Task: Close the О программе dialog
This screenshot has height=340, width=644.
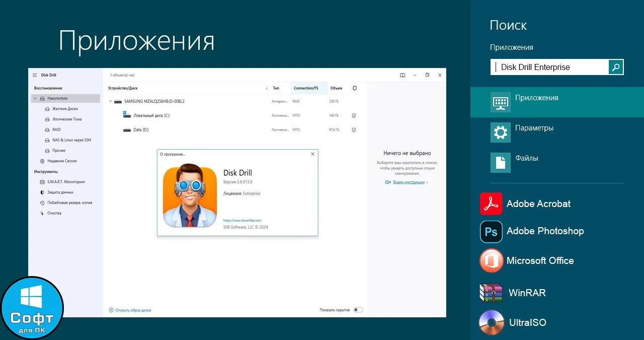Action: (x=312, y=154)
